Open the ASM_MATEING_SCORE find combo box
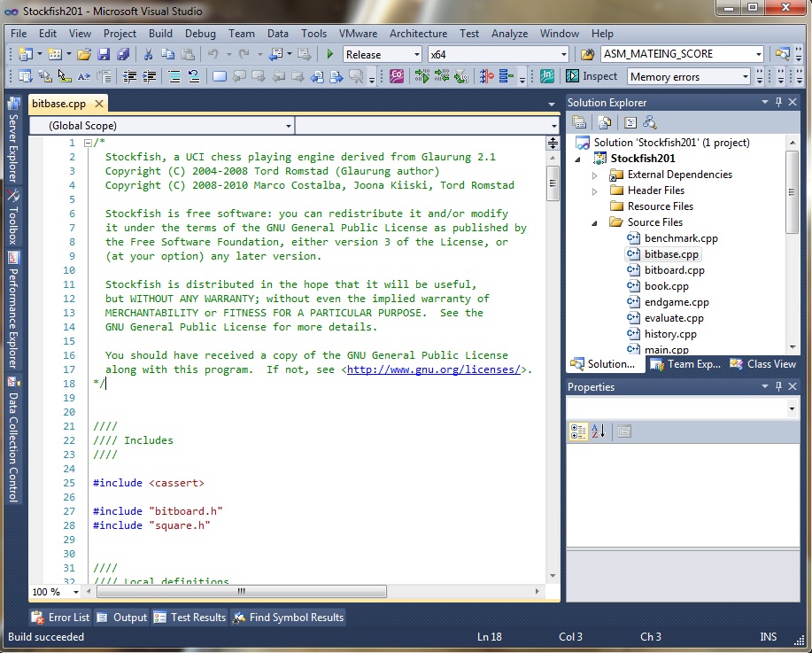The height and width of the screenshot is (653, 812). coord(759,54)
